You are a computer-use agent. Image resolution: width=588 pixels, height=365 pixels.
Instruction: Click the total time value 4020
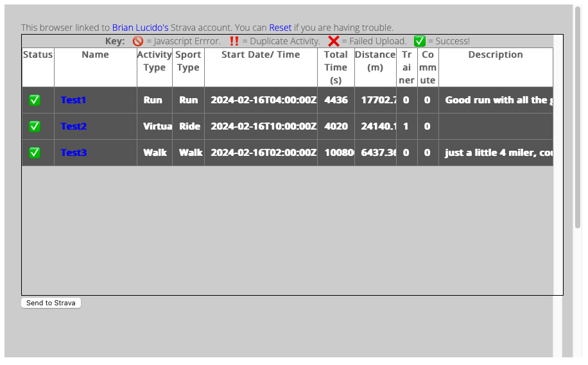[336, 126]
